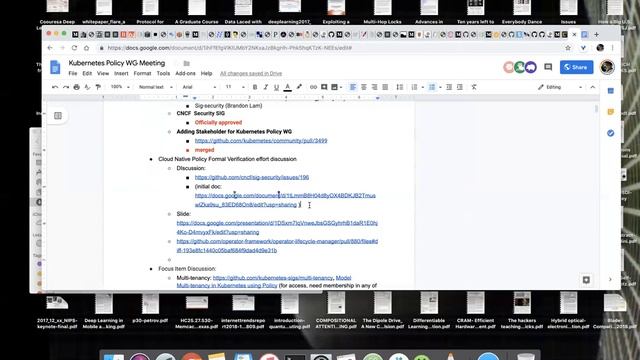Screen dimensions: 640x360
Task: Open the Insert menu
Action: point(121,73)
